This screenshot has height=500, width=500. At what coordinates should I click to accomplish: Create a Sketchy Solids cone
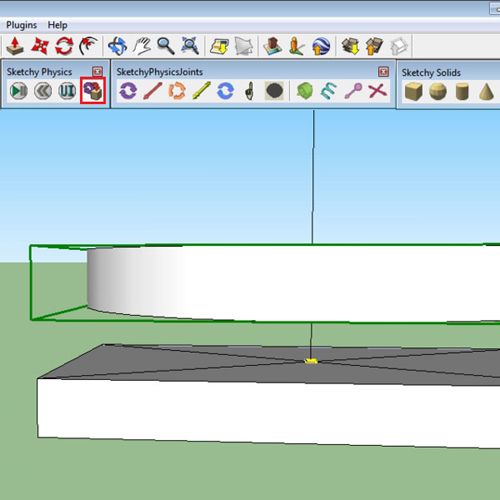coord(486,92)
